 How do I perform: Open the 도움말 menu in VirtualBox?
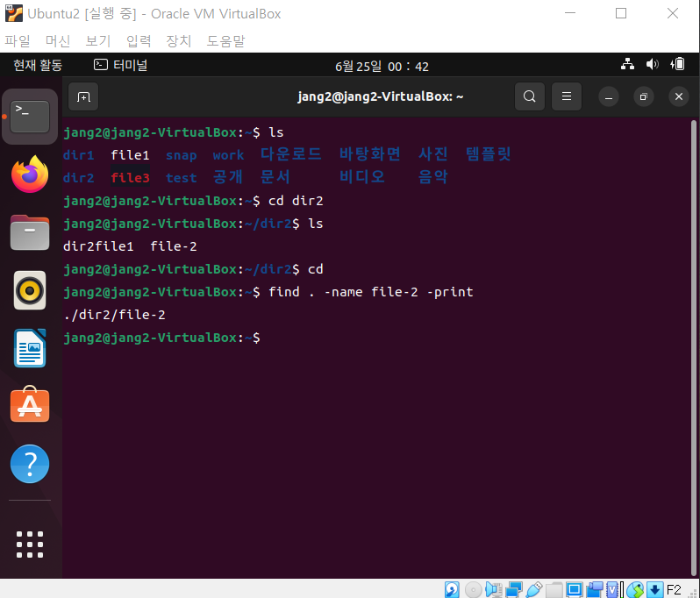[x=225, y=41]
